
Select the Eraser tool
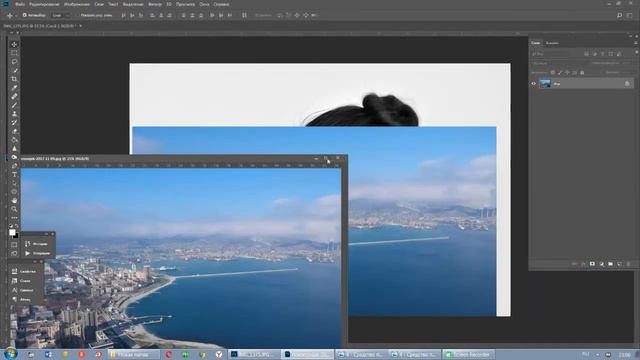pos(14,131)
